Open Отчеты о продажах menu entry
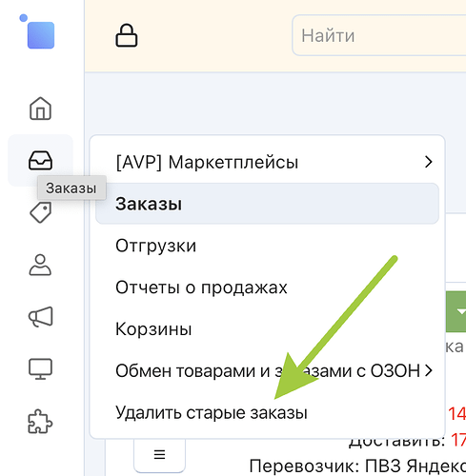 [x=267, y=288]
